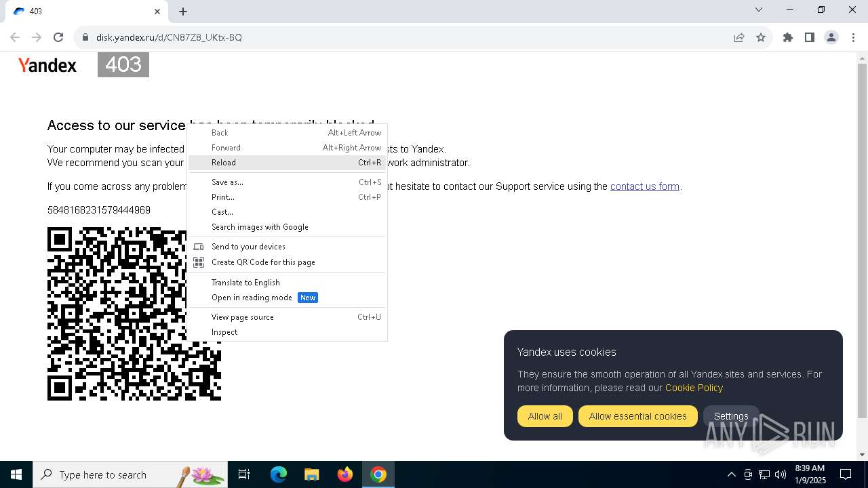Choose Forward in context menu
The height and width of the screenshot is (488, 868).
click(x=287, y=148)
